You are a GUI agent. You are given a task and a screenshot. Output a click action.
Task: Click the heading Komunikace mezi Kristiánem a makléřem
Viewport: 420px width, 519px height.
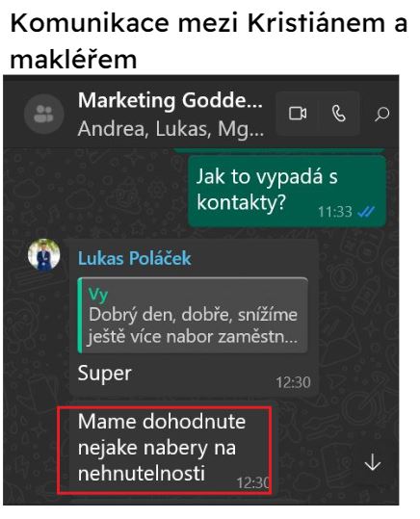pyautogui.click(x=209, y=41)
